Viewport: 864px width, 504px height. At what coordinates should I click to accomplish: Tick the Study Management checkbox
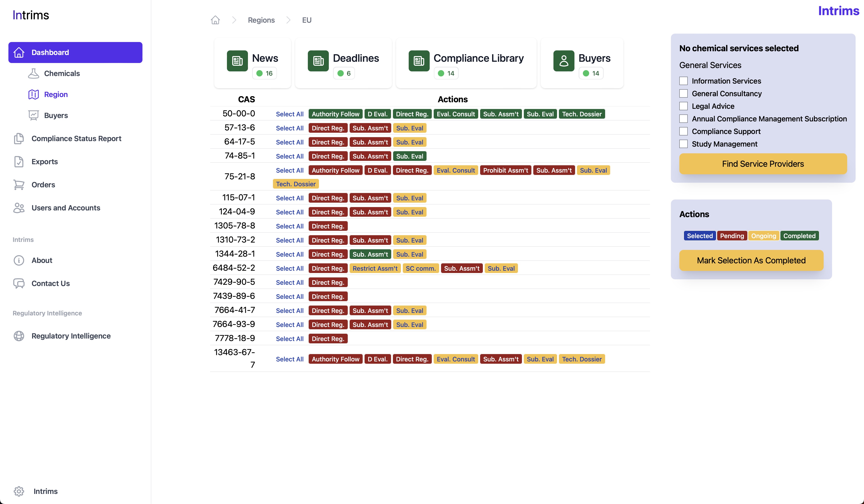[x=683, y=144]
